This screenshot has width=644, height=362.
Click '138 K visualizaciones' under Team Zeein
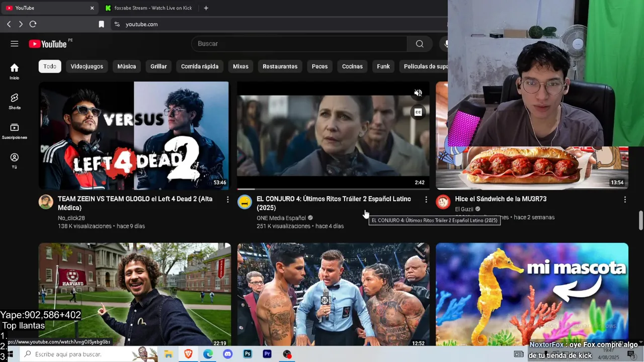[x=85, y=226]
